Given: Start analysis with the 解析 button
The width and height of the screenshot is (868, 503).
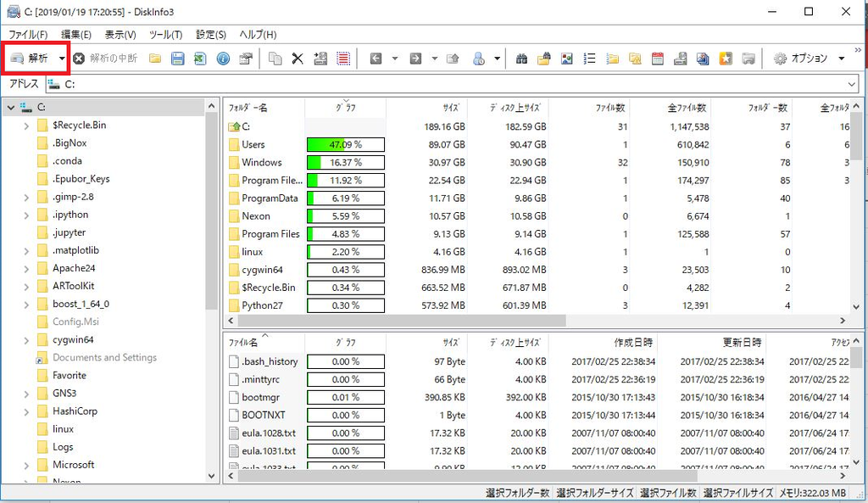Looking at the screenshot, I should tap(31, 59).
